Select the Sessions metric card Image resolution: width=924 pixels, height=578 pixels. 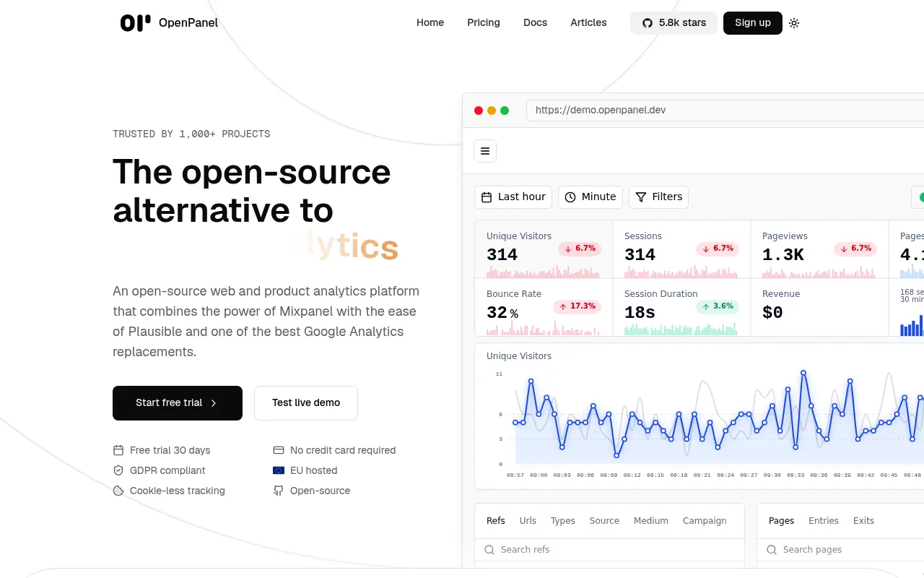pos(681,250)
